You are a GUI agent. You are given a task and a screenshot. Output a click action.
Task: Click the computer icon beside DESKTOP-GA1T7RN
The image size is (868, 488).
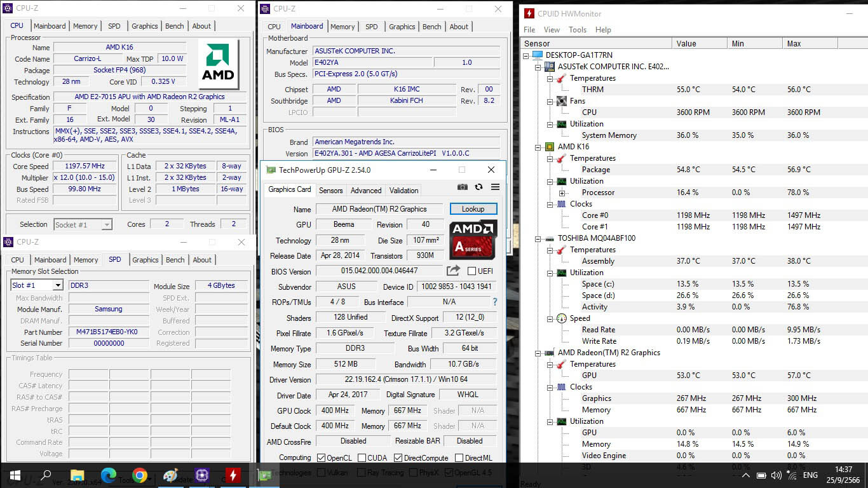click(x=538, y=55)
